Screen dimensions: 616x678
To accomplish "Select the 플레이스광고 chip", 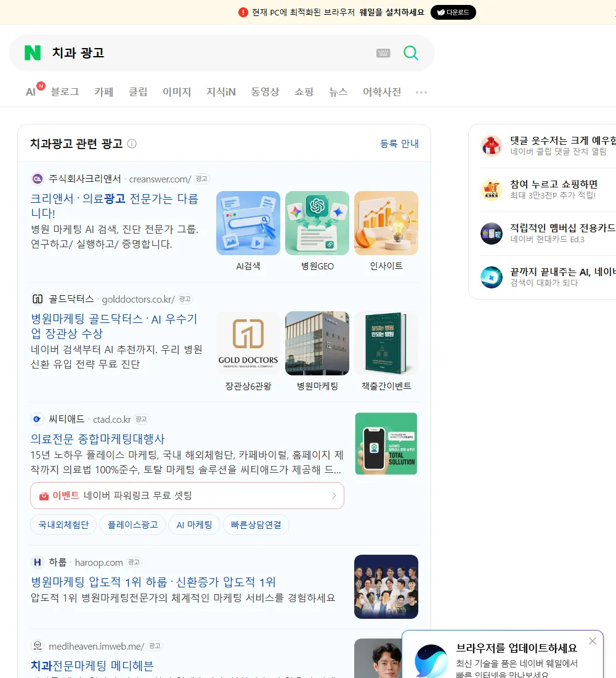I will [x=132, y=525].
